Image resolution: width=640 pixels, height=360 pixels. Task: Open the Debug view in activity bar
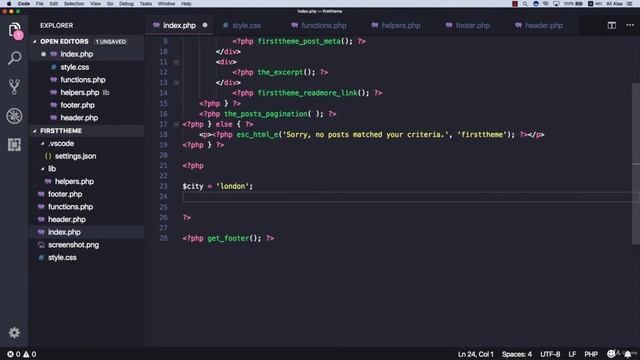point(15,116)
